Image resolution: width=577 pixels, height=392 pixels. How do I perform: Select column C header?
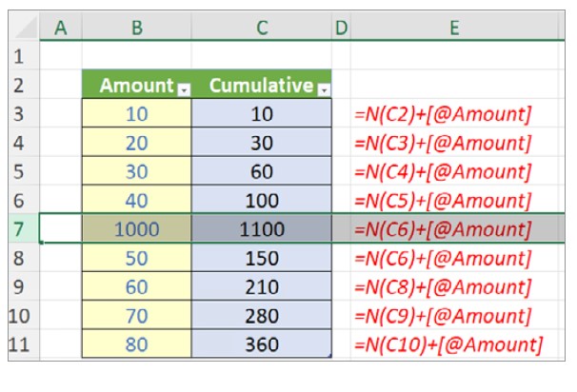(261, 29)
